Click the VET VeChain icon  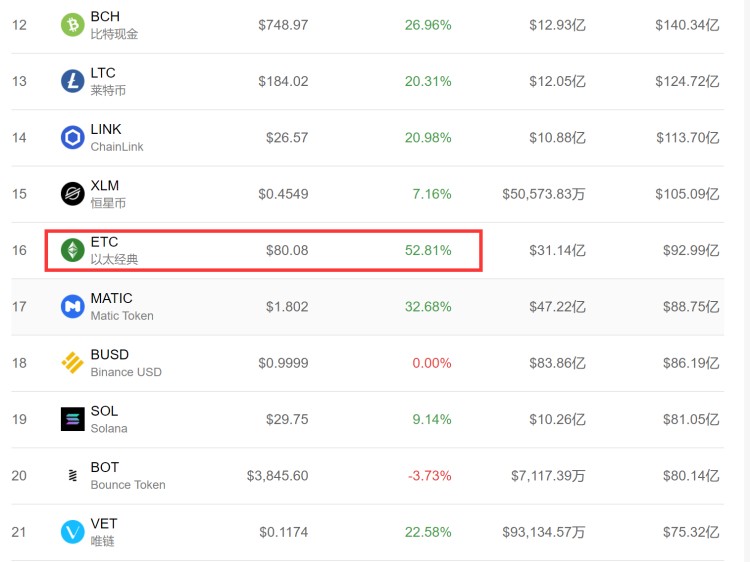(73, 532)
